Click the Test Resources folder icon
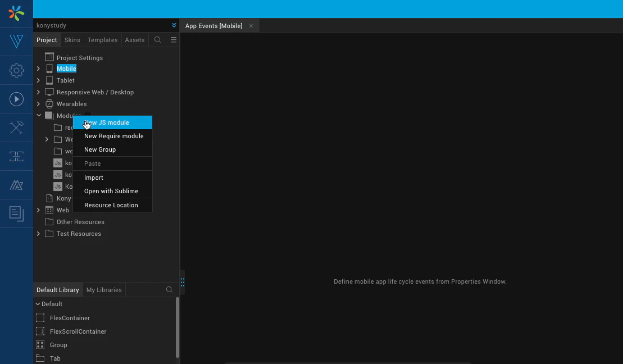Image resolution: width=623 pixels, height=364 pixels. (49, 234)
